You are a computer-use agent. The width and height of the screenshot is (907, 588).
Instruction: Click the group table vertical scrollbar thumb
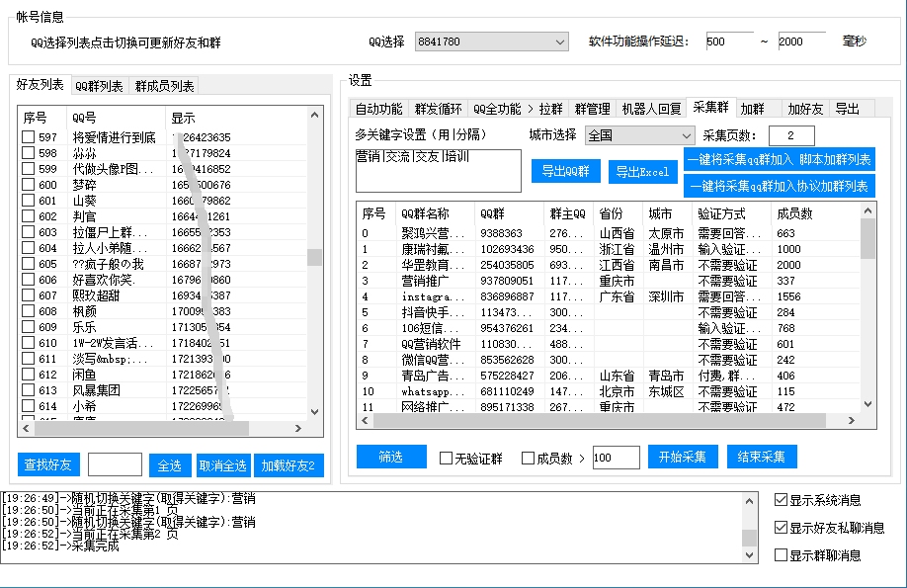tap(867, 239)
